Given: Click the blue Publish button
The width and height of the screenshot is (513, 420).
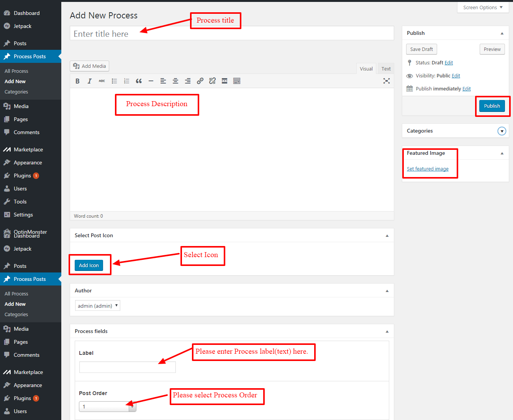Looking at the screenshot, I should pos(492,106).
